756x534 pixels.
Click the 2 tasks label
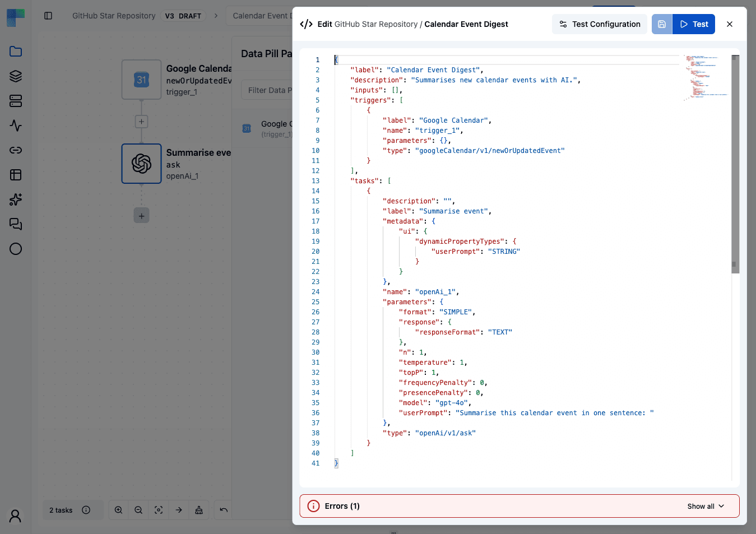[x=61, y=510]
